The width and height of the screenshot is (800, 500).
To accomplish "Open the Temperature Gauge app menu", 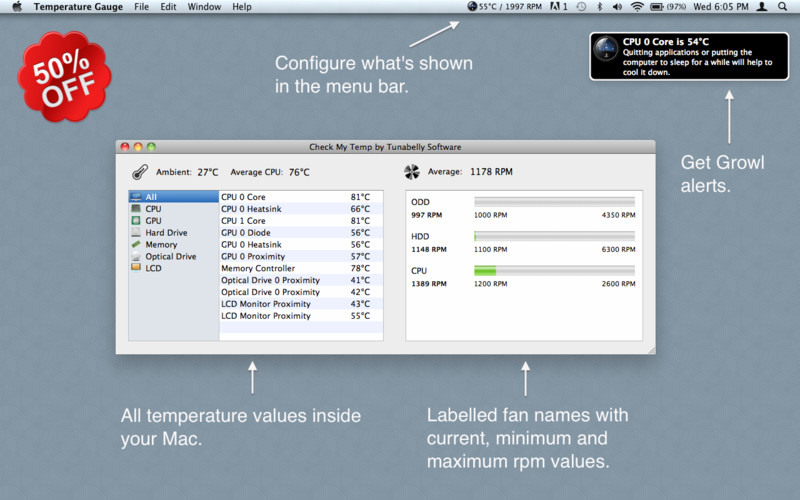I will pos(78,7).
